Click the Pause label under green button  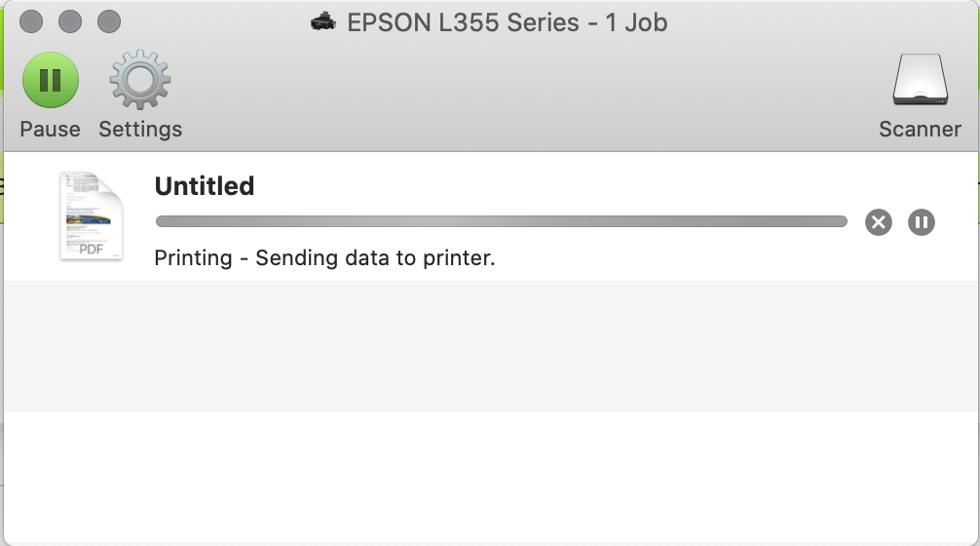(50, 129)
